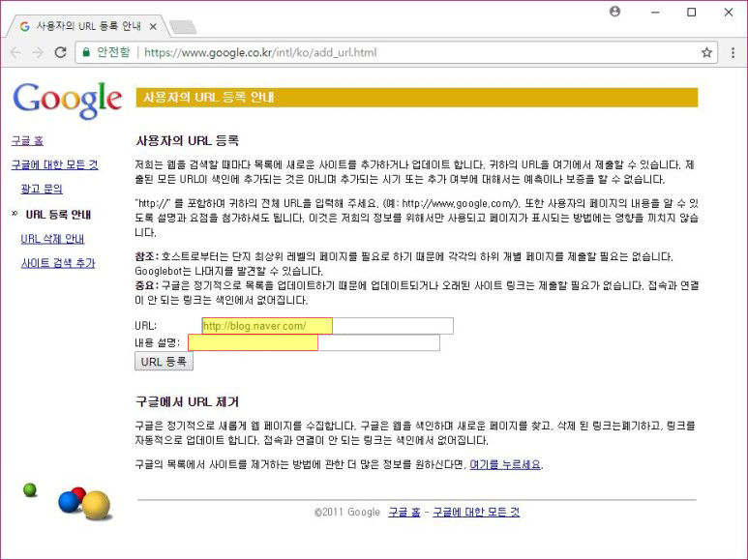Click the 안전함 secure label
748x560 pixels.
[113, 52]
